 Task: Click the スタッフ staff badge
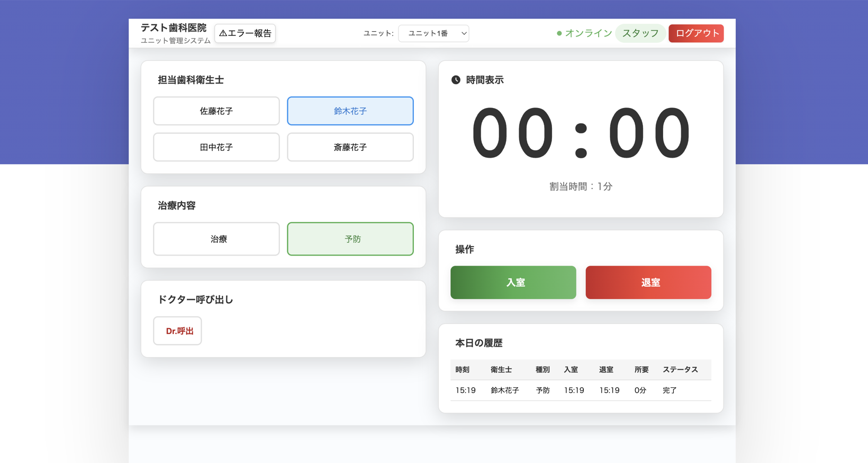pos(640,33)
